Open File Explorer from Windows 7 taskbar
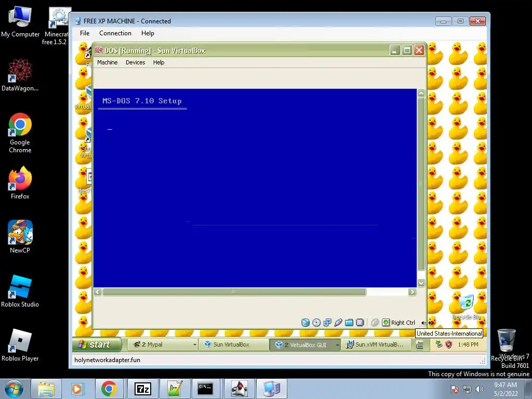The width and height of the screenshot is (532, 399). pyautogui.click(x=46, y=389)
